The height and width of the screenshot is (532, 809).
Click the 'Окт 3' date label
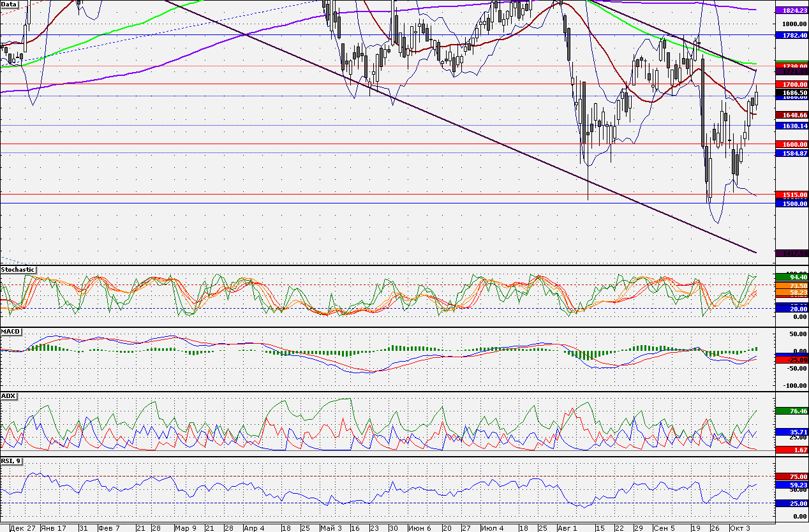pyautogui.click(x=740, y=528)
